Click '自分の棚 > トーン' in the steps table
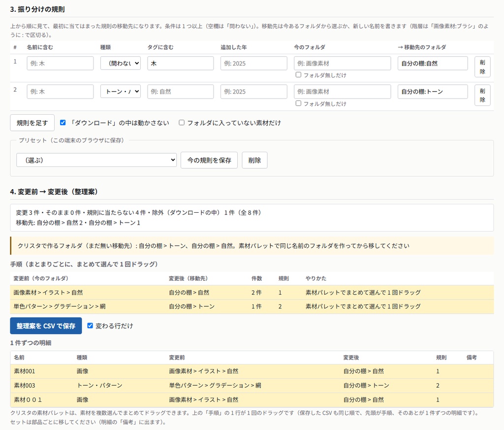This screenshot has width=504, height=430. pyautogui.click(x=191, y=306)
